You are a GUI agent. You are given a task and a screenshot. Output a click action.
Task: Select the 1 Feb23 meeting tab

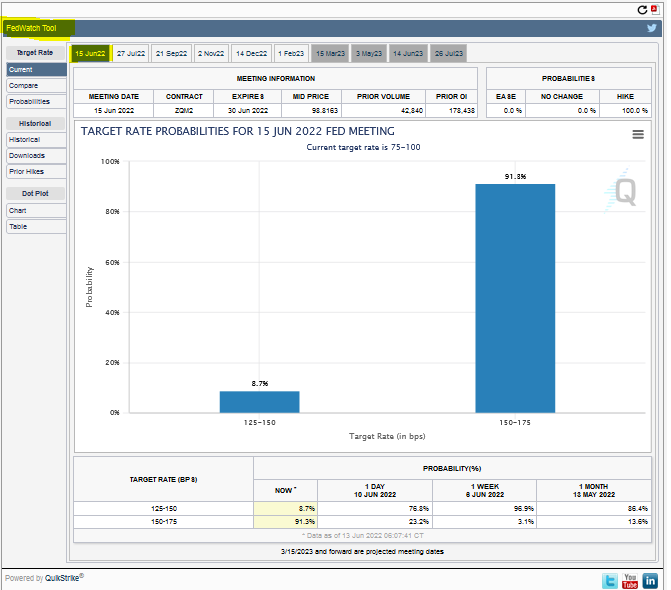point(291,53)
